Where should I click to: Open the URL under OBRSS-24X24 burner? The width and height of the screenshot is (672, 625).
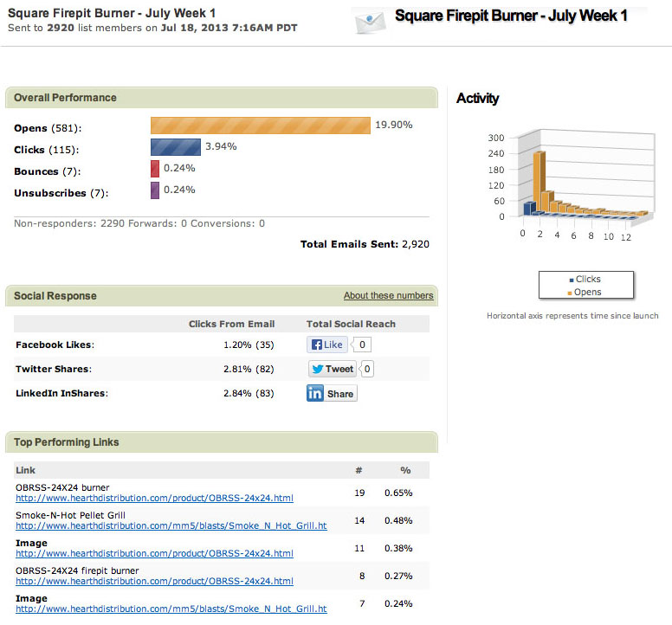pyautogui.click(x=154, y=498)
